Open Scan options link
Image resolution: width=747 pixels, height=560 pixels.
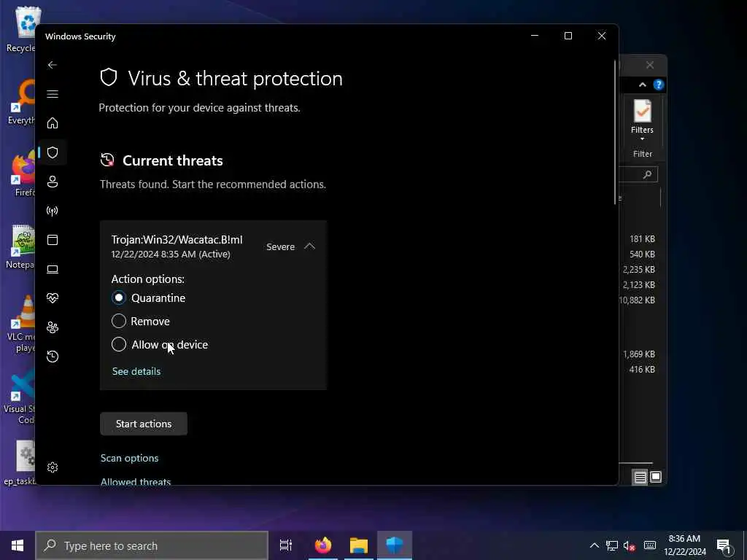coord(130,458)
